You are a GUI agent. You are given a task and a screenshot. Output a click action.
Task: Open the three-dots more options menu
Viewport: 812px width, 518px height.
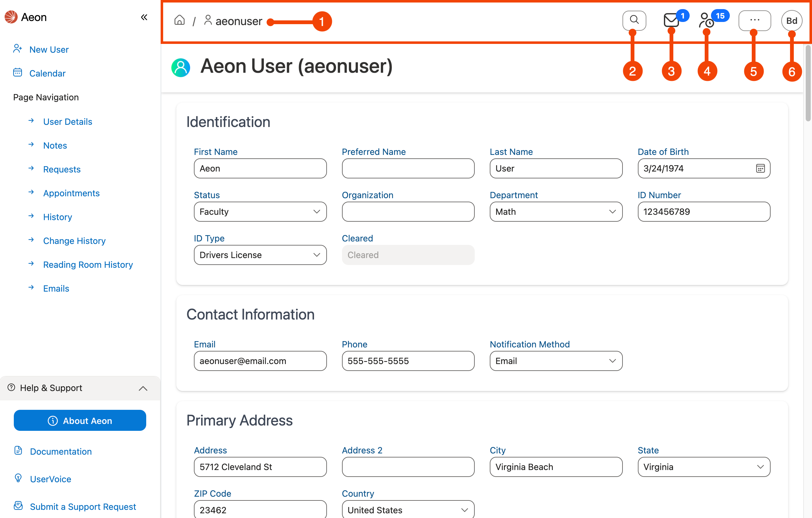click(754, 20)
